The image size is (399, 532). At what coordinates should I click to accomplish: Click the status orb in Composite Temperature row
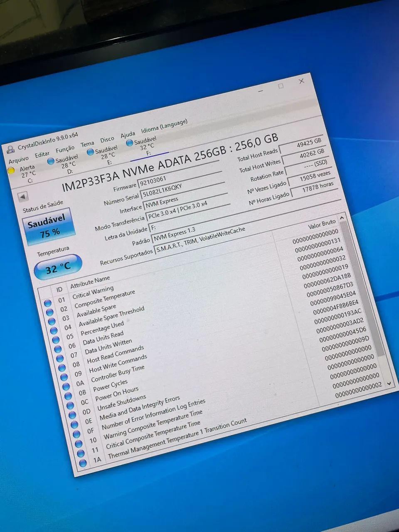(49, 312)
